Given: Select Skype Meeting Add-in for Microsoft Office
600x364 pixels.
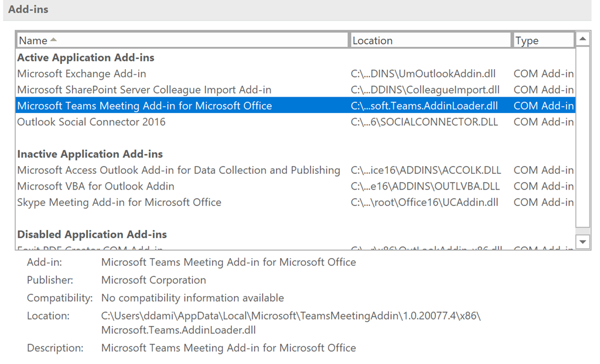Looking at the screenshot, I should click(119, 202).
